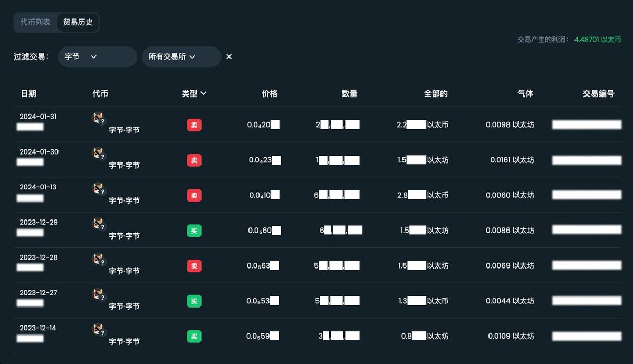Click the token icon in the 2023-12-27 row
This screenshot has width=633, height=364.
[x=99, y=295]
